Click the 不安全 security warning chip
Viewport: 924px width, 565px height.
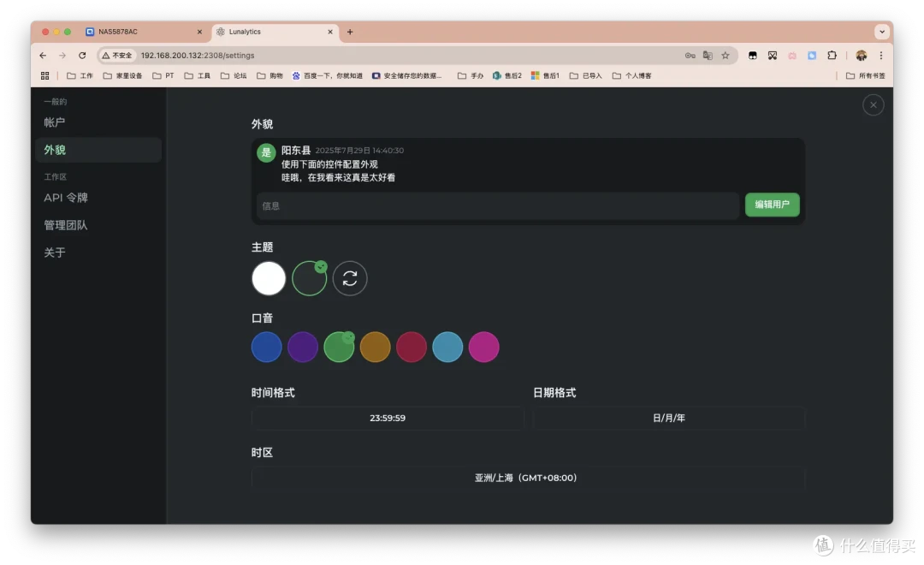[116, 56]
